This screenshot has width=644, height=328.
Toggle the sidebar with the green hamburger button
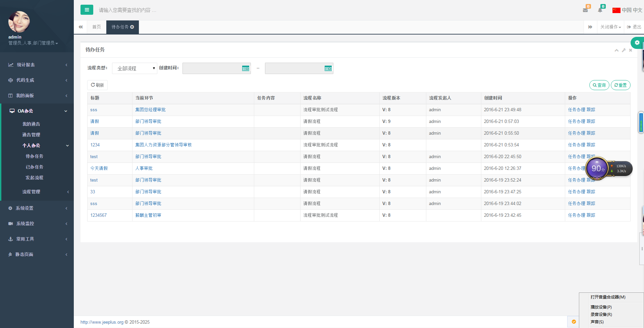point(87,10)
